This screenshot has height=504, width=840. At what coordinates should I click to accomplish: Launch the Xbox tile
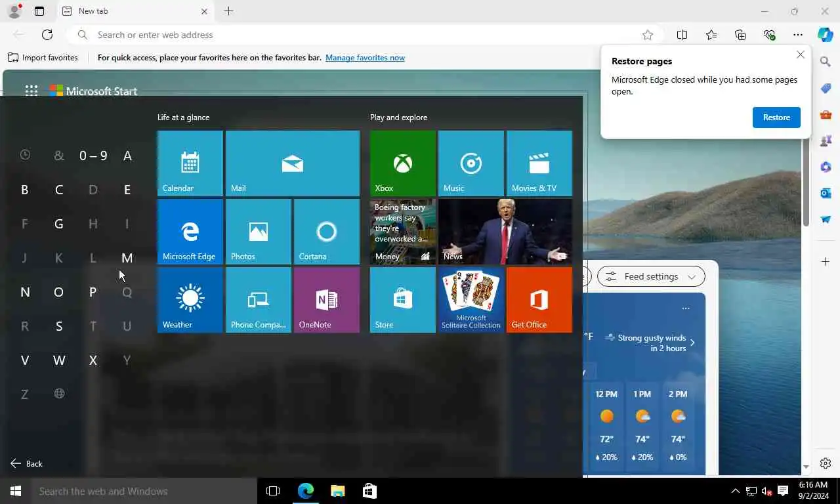(x=403, y=163)
